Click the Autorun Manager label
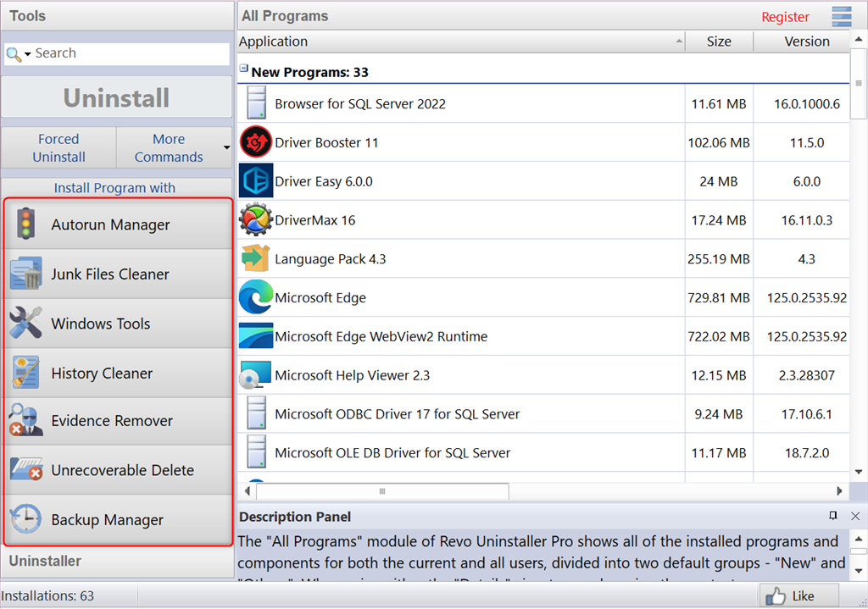868x609 pixels. pyautogui.click(x=110, y=224)
